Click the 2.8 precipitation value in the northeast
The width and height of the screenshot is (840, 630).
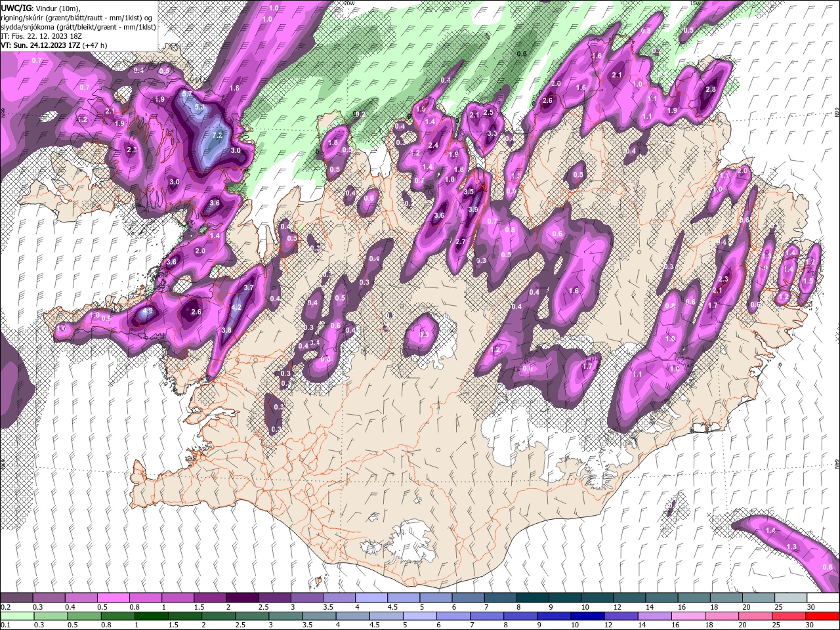click(x=711, y=89)
